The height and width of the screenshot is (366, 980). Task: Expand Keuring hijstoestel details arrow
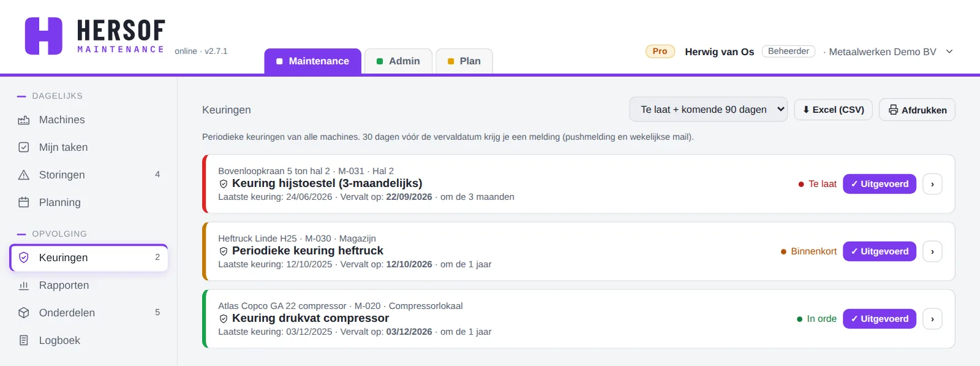coord(932,184)
